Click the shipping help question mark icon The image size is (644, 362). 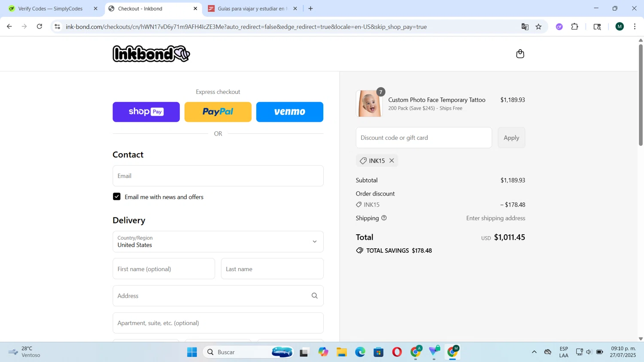(384, 218)
